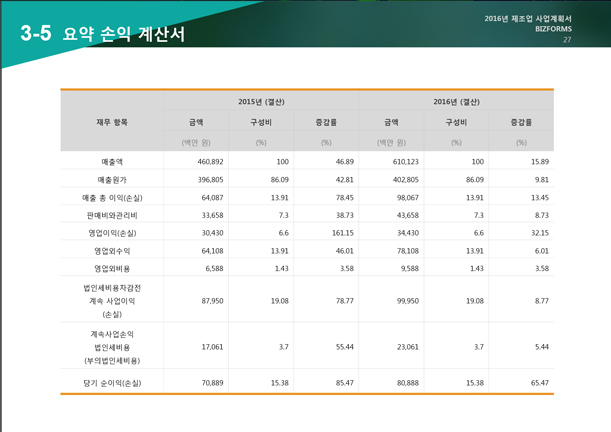Click the '2016년 제조업 사업계획서' header text
This screenshot has height=432, width=611.
pyautogui.click(x=528, y=18)
